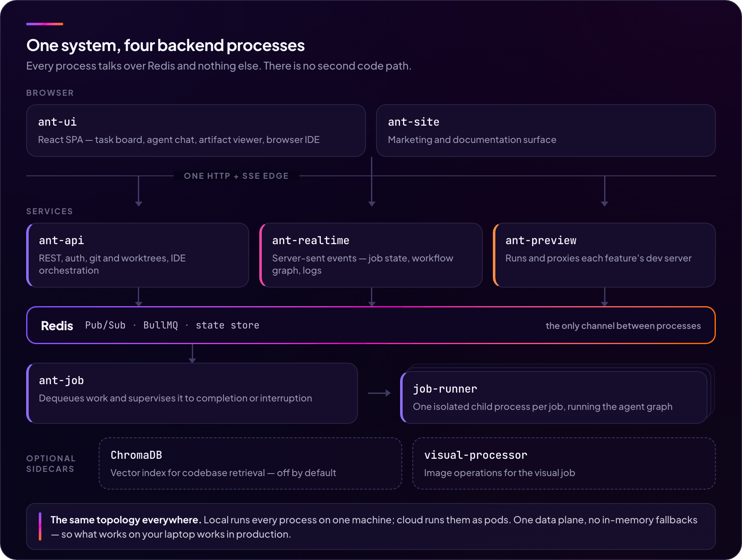Click the job-runner heading

point(445,389)
